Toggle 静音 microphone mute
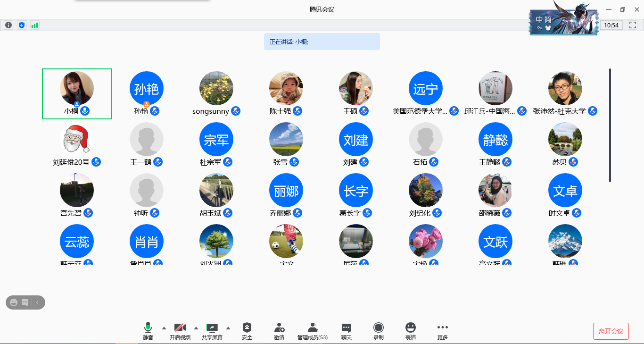The width and height of the screenshot is (644, 344). tap(148, 331)
